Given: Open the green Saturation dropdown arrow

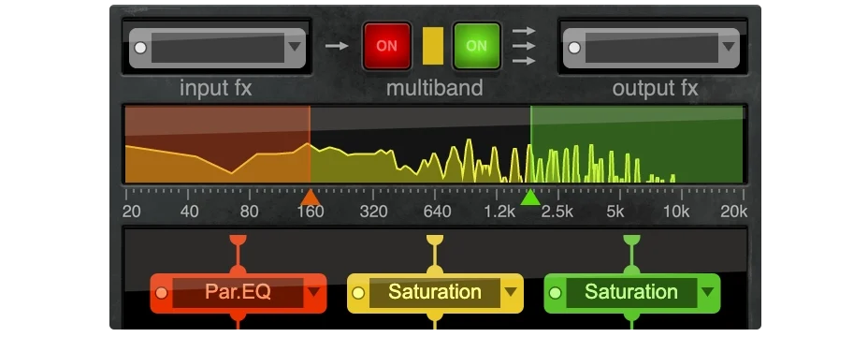Looking at the screenshot, I should pyautogui.click(x=708, y=292).
